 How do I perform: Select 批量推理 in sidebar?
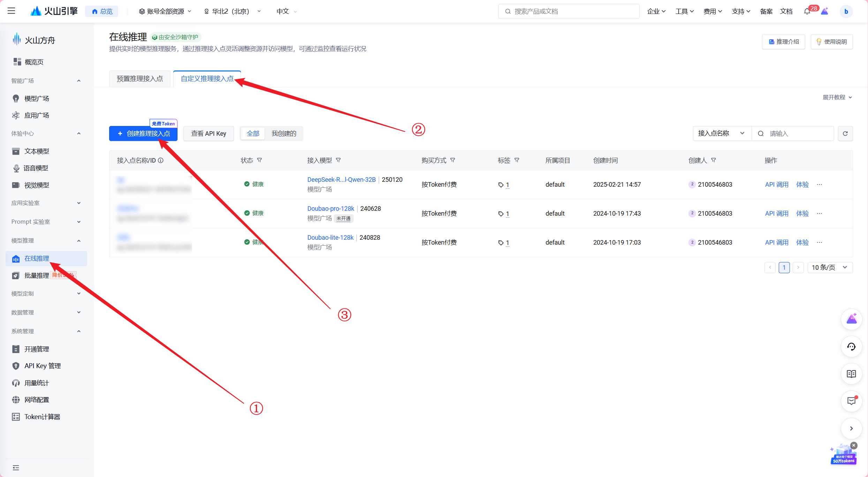tap(37, 275)
